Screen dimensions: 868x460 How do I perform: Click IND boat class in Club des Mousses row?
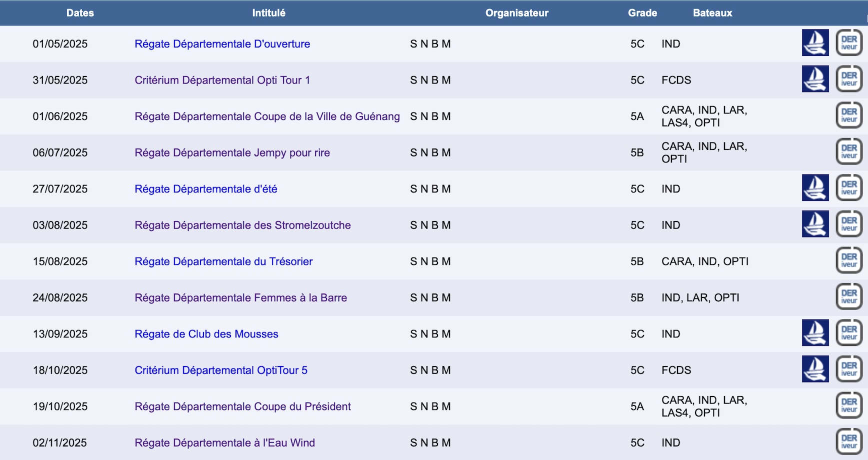tap(671, 334)
